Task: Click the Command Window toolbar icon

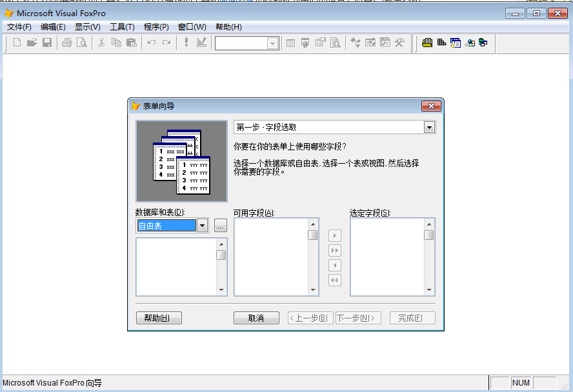Action: point(290,43)
